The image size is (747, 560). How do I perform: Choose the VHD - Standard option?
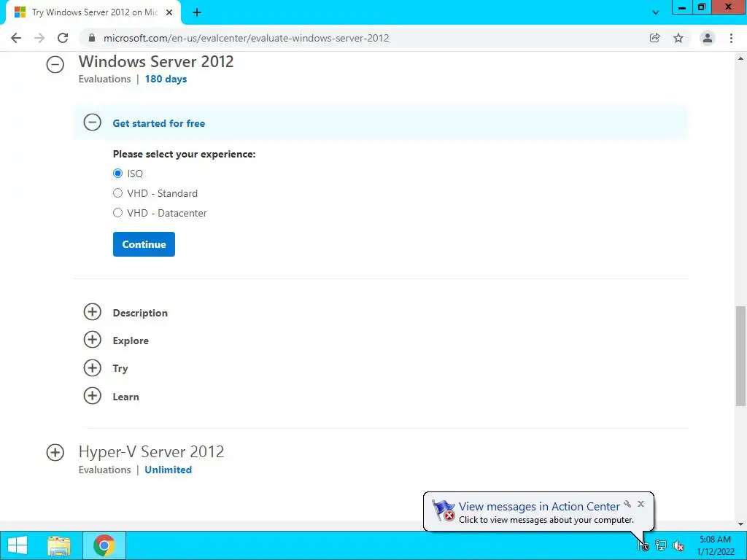pos(117,193)
